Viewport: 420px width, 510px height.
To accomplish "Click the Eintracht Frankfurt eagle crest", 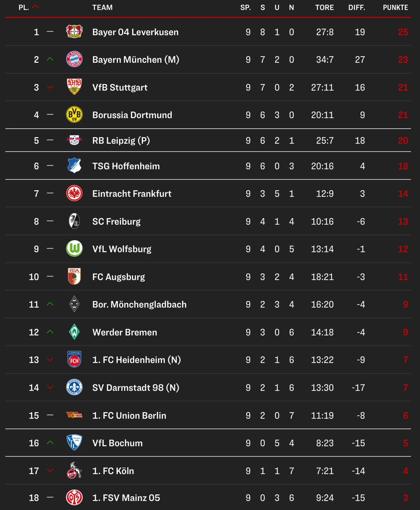I will tap(74, 193).
